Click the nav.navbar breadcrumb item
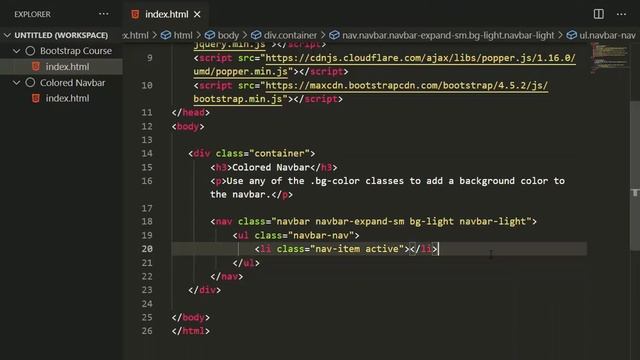 448,36
